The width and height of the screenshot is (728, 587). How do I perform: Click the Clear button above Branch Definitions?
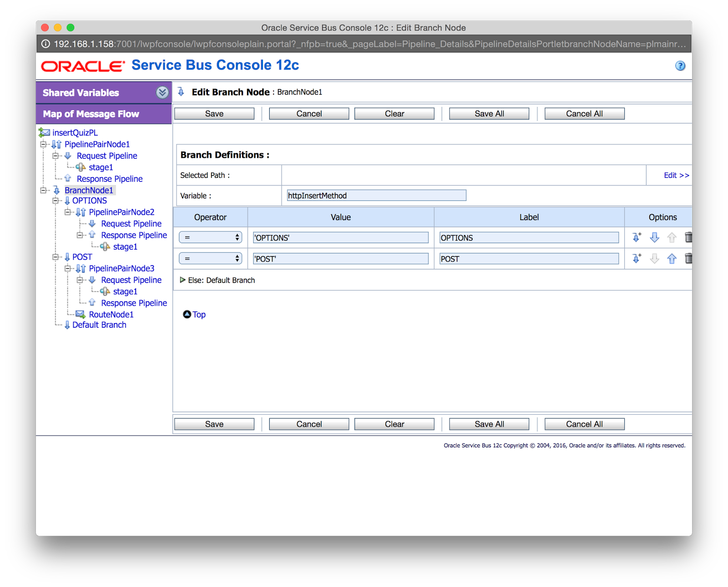point(394,114)
